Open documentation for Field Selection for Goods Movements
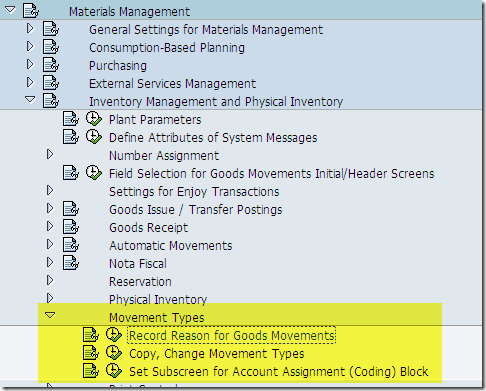The width and height of the screenshot is (486, 391). point(71,173)
